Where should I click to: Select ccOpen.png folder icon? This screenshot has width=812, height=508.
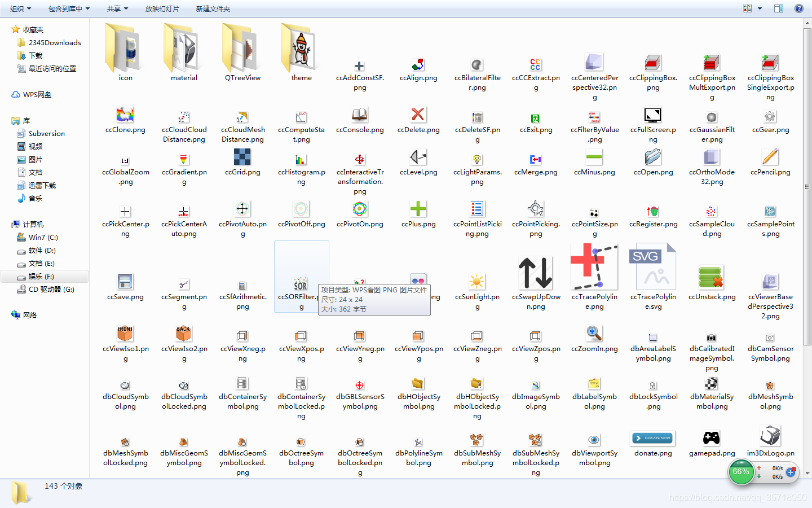tap(653, 156)
